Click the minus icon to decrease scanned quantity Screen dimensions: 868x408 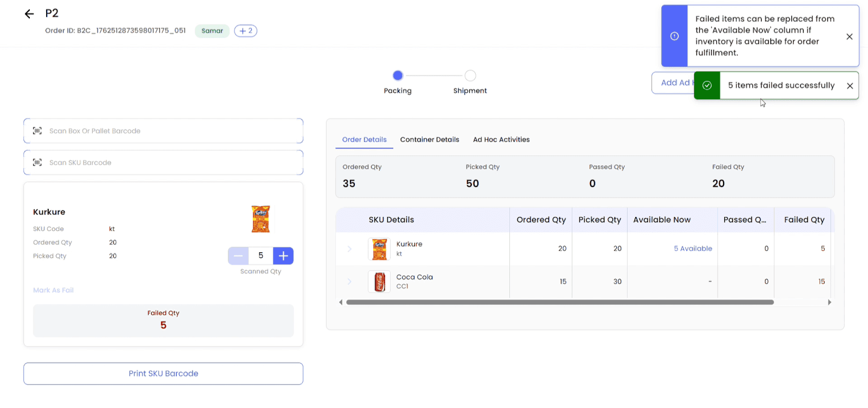point(238,256)
